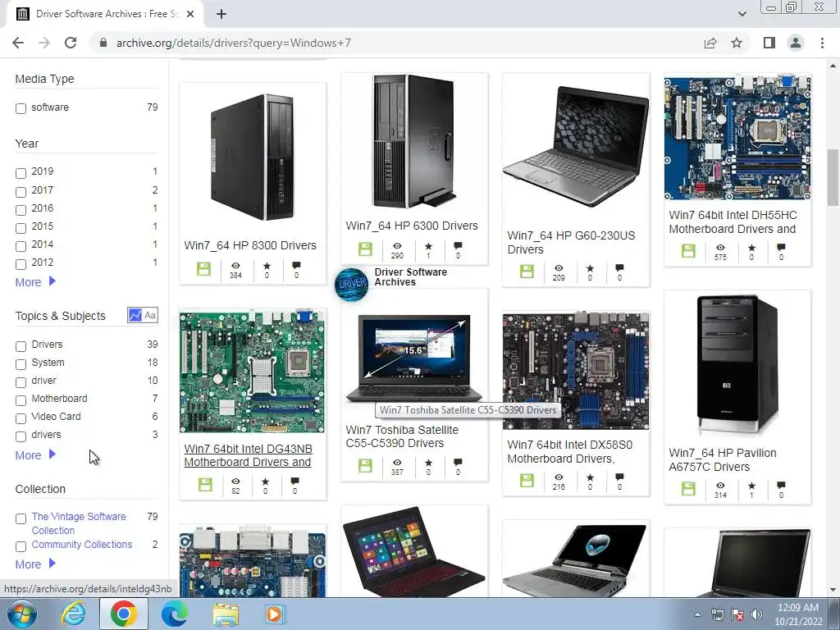Open The Vintage Software Collection link
This screenshot has width=840, height=630.
(79, 523)
